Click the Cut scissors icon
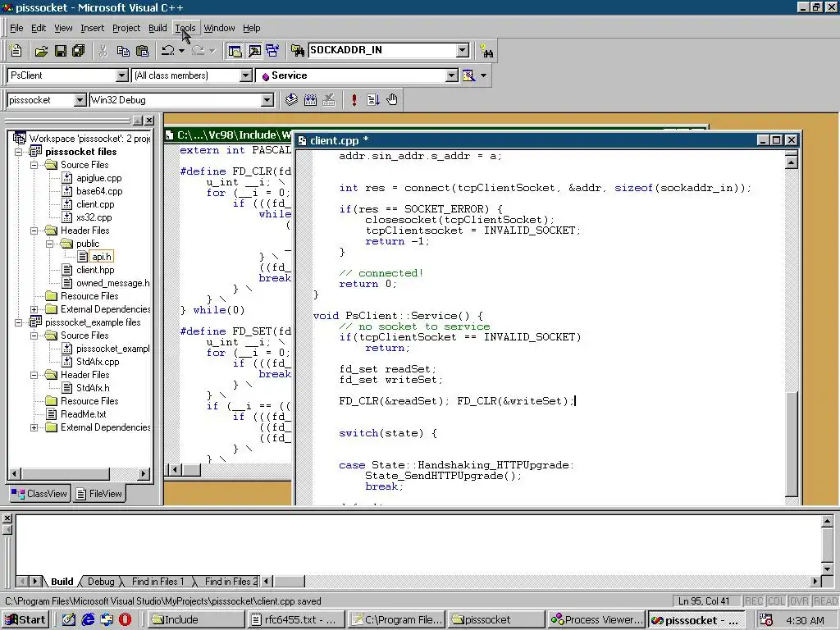 (103, 50)
